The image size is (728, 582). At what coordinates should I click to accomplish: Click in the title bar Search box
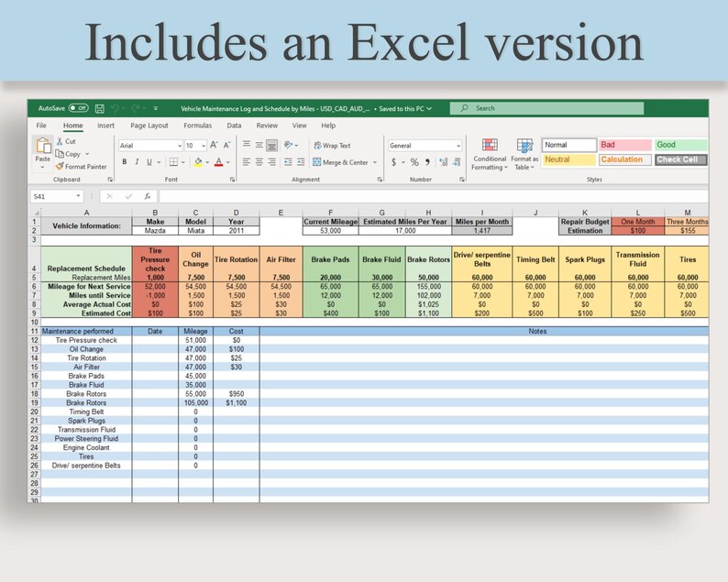546,108
